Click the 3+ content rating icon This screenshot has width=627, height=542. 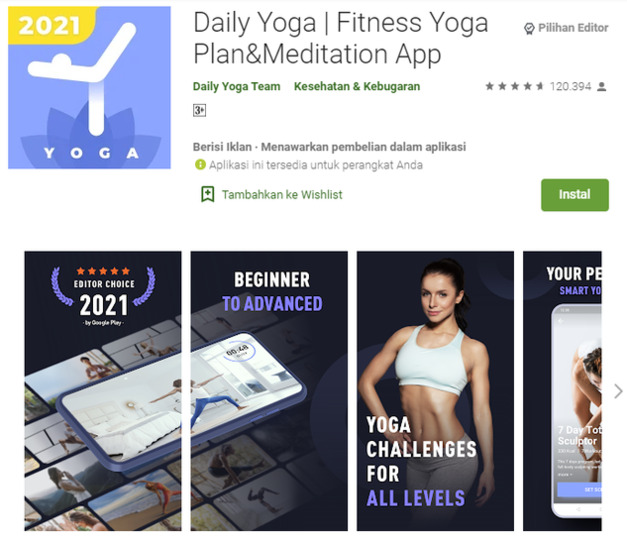pos(199,110)
